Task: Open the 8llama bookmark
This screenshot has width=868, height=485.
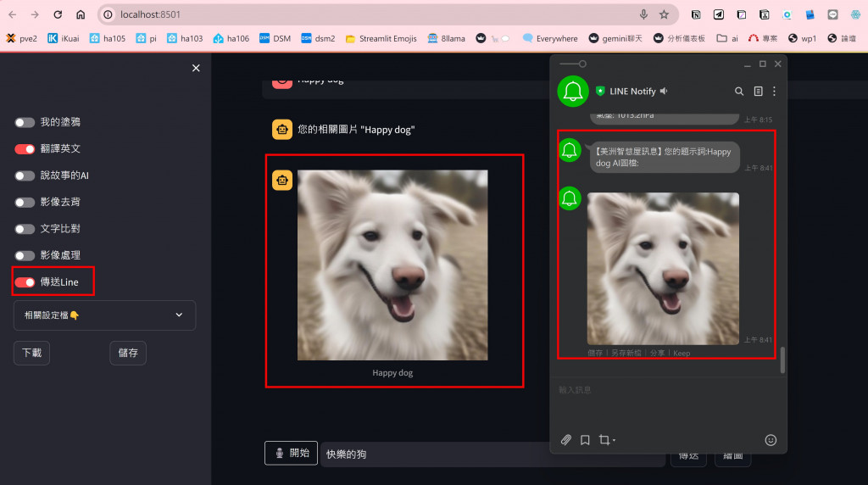Action: 446,38
